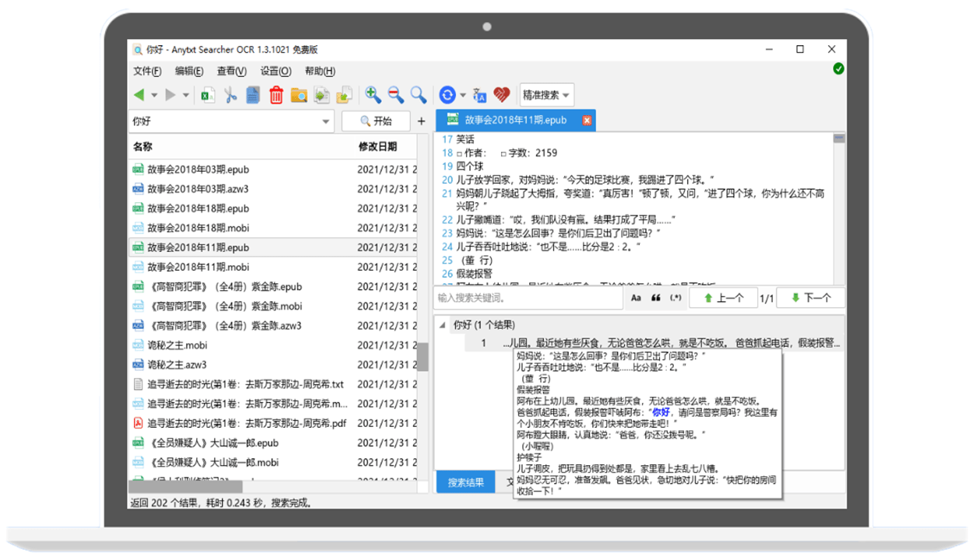Click the blue refresh/sync icon
Viewport: 975px width, 560px height.
point(449,95)
